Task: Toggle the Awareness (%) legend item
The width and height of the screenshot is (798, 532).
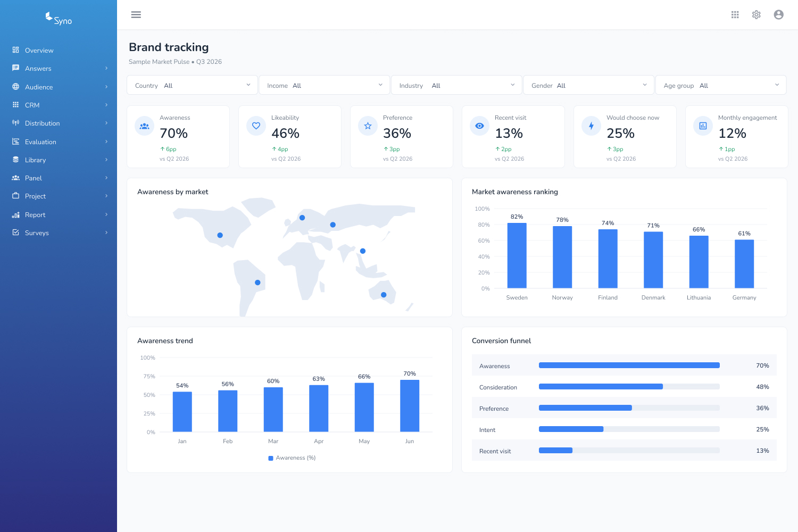Action: click(292, 458)
